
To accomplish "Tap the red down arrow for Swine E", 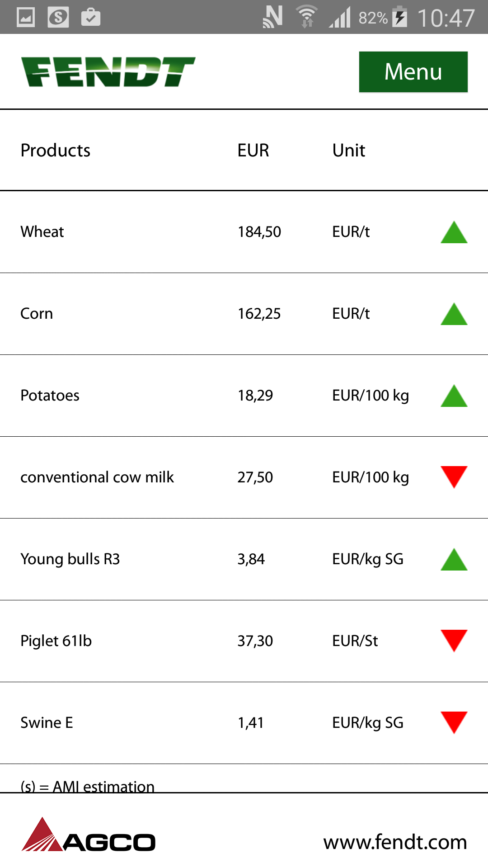I will click(x=454, y=722).
